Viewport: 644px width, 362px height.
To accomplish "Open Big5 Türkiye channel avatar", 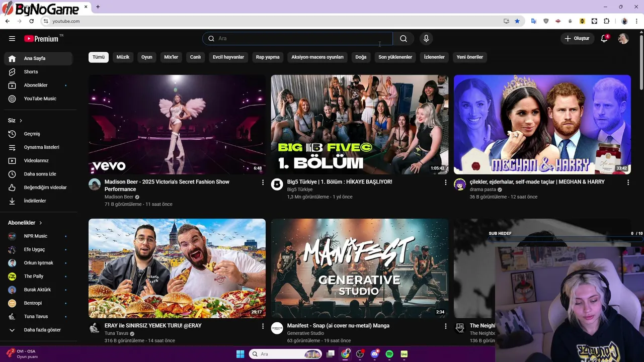I will [277, 185].
